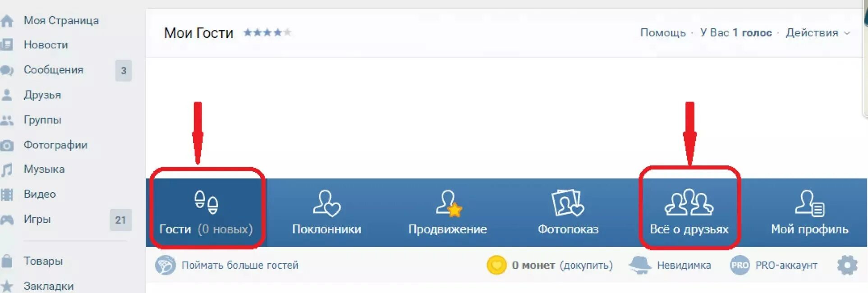Viewport: 868px width, 293px height.
Task: Click the PRO badge icon
Action: coord(739,265)
